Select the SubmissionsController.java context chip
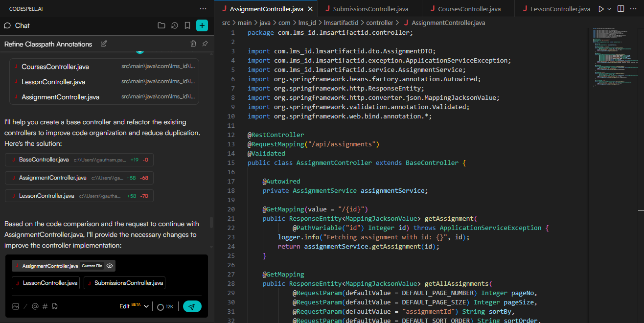This screenshot has width=644, height=323. point(124,283)
